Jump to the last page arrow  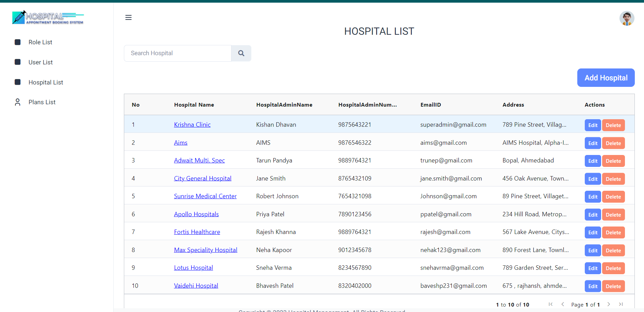click(621, 304)
